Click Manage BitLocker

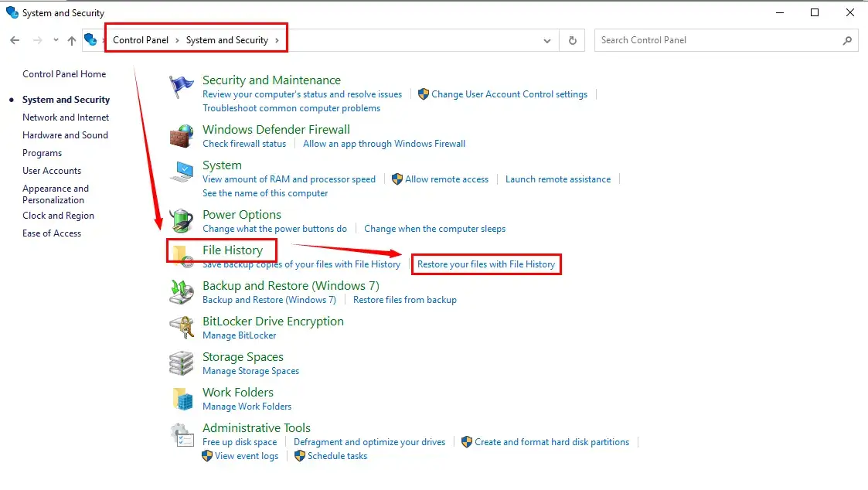(x=239, y=335)
